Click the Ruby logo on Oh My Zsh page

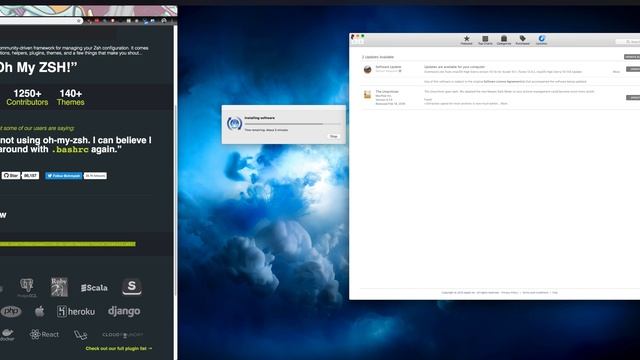[x=59, y=287]
